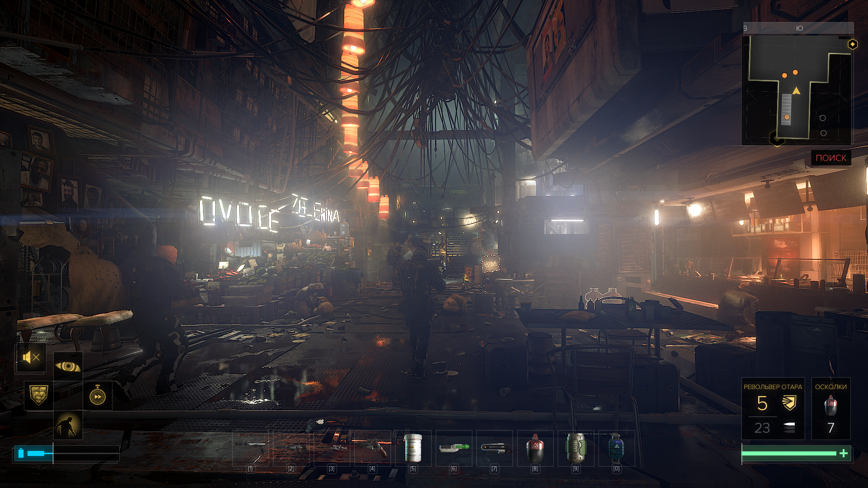Viewport: 868px width, 488px height.
Task: Activate the Smart Vision eye augmentation
Action: pyautogui.click(x=68, y=366)
